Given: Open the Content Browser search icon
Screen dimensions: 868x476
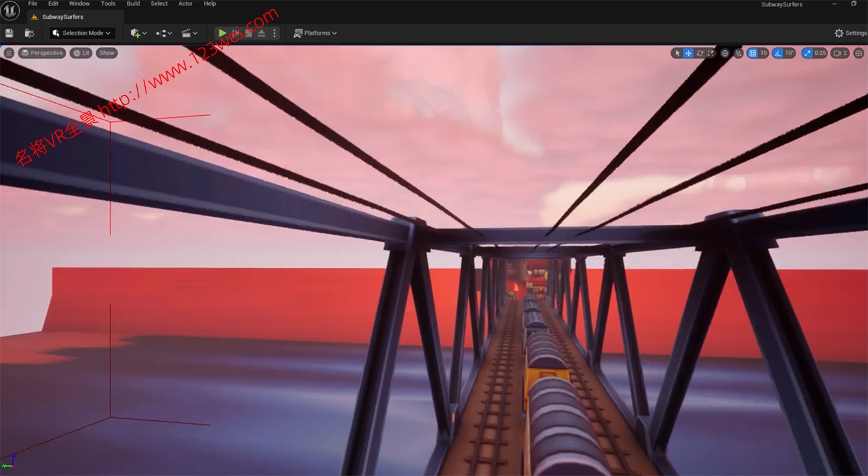Looking at the screenshot, I should coord(29,33).
